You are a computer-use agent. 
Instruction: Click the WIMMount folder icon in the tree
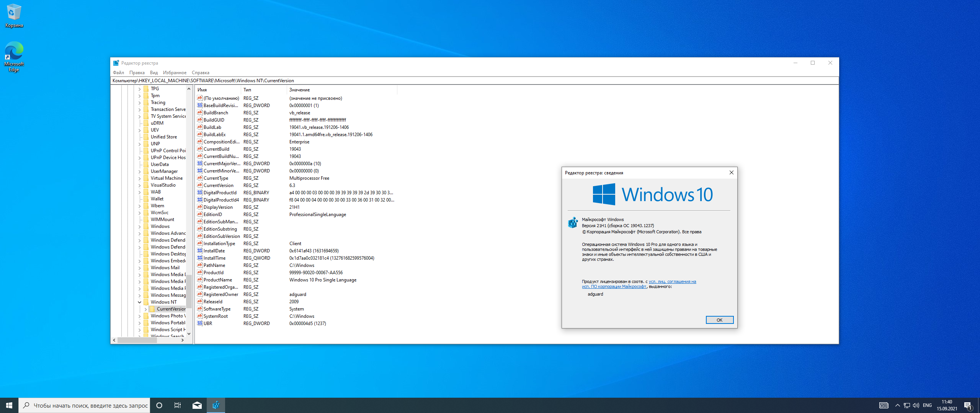click(146, 220)
